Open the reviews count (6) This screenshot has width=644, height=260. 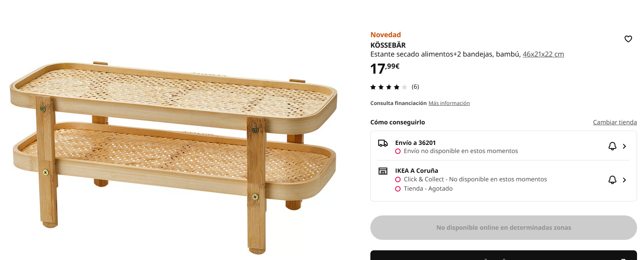415,87
